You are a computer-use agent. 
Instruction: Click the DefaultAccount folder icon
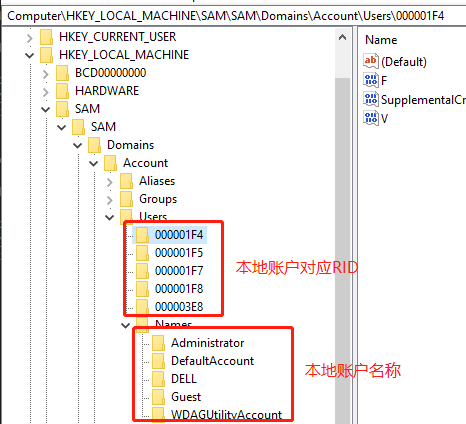click(158, 361)
